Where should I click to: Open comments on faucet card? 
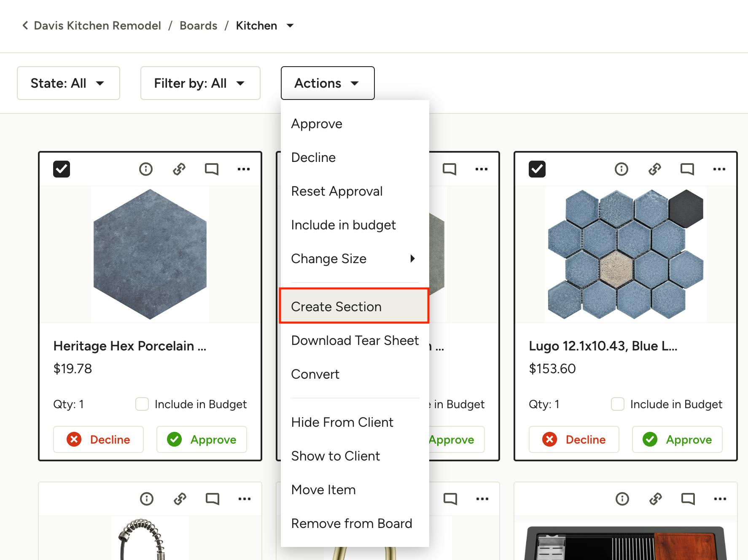coord(213,499)
